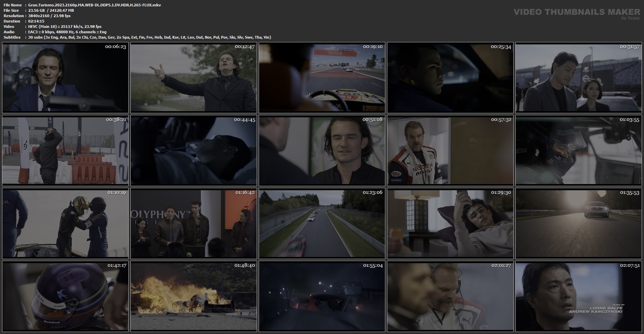Open the credits frame at 02:07:51
Viewport: 644px width, 334px height.
(578, 296)
